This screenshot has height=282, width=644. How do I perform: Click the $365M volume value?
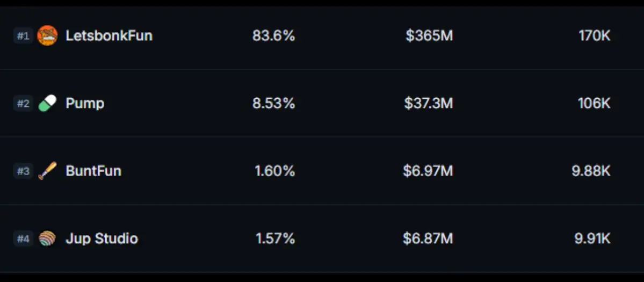pyautogui.click(x=429, y=35)
